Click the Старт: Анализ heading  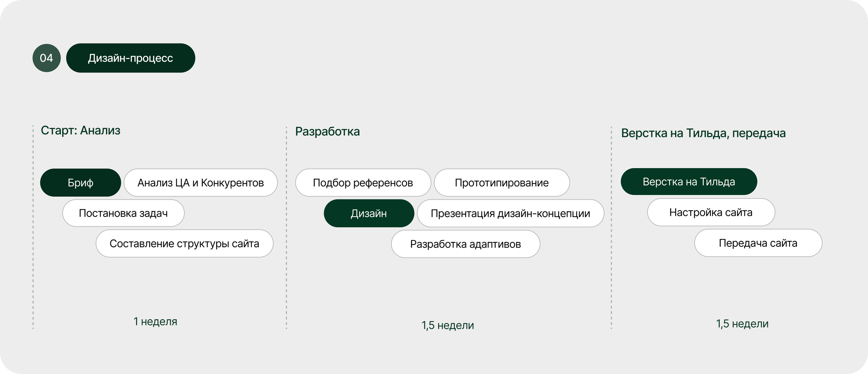pyautogui.click(x=81, y=131)
